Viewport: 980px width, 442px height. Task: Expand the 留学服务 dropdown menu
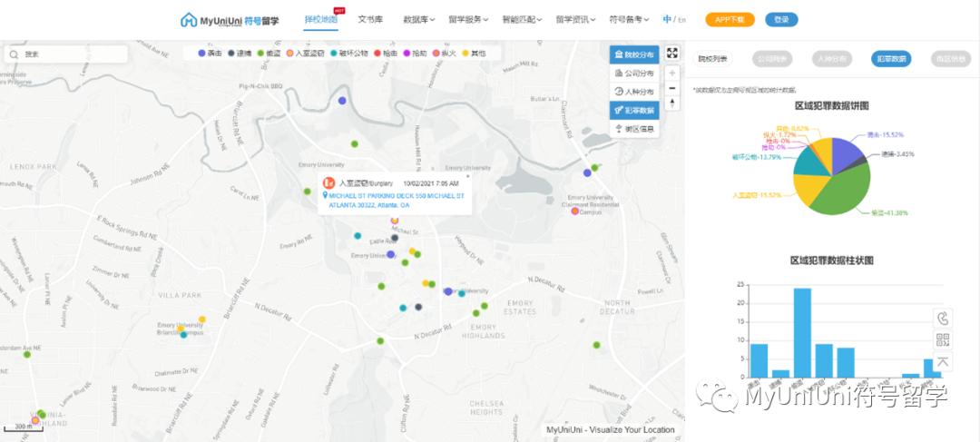coord(468,20)
